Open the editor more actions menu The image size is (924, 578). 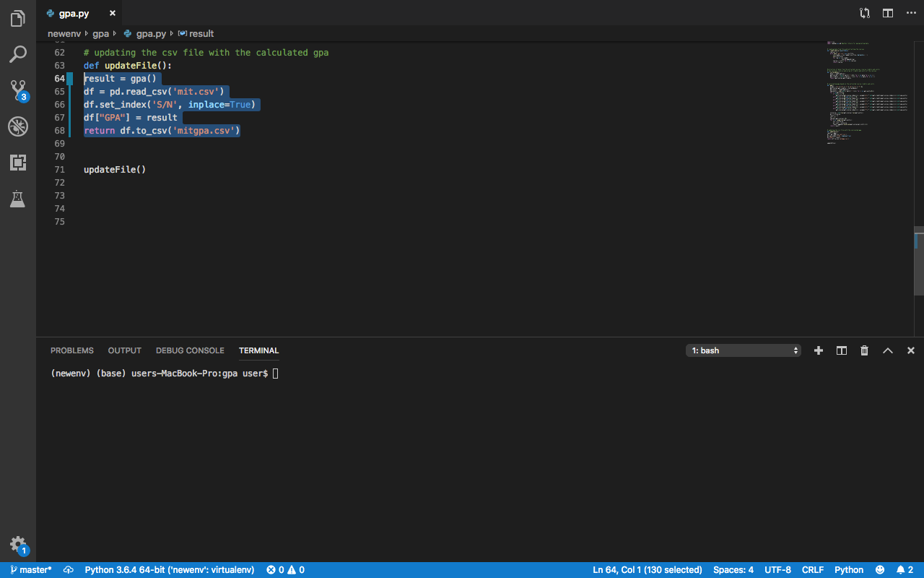tap(910, 12)
